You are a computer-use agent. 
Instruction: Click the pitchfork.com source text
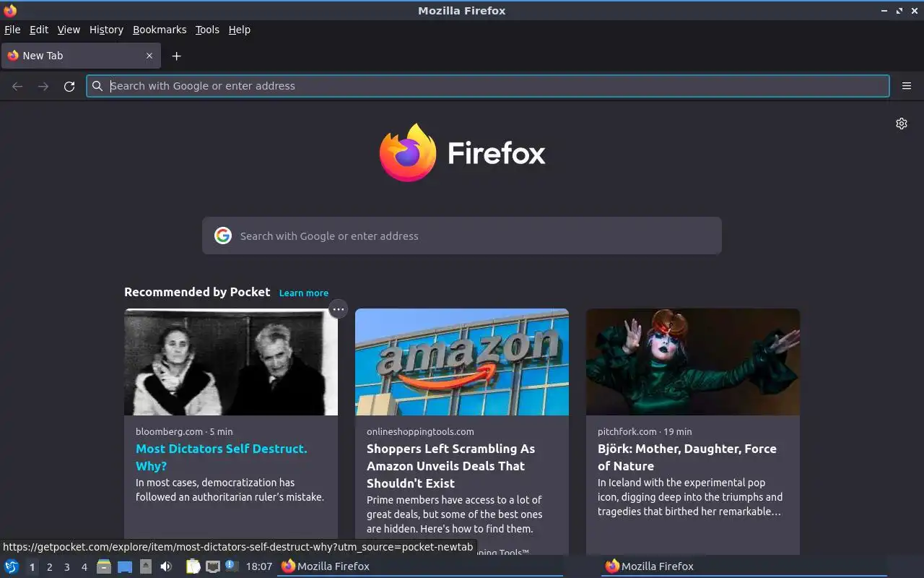pyautogui.click(x=627, y=431)
